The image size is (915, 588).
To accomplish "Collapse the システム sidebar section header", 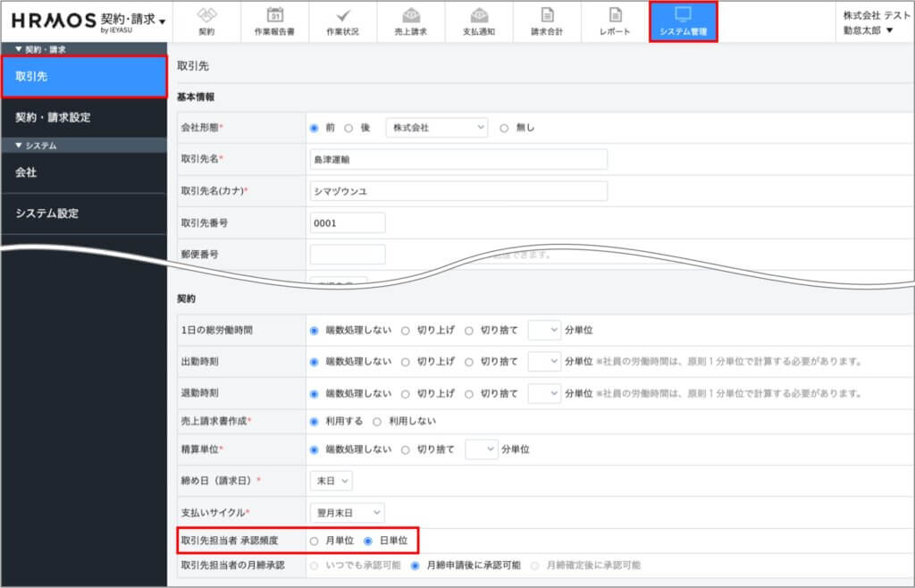I will pyautogui.click(x=36, y=145).
